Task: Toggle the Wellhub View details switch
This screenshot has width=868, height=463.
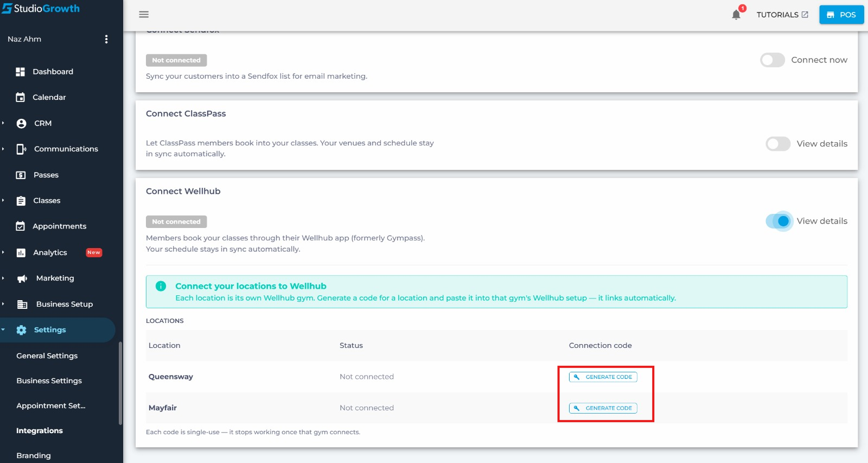Action: [x=778, y=221]
